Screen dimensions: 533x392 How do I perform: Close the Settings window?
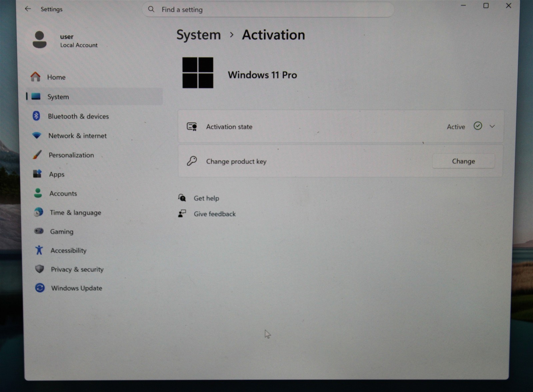click(508, 6)
